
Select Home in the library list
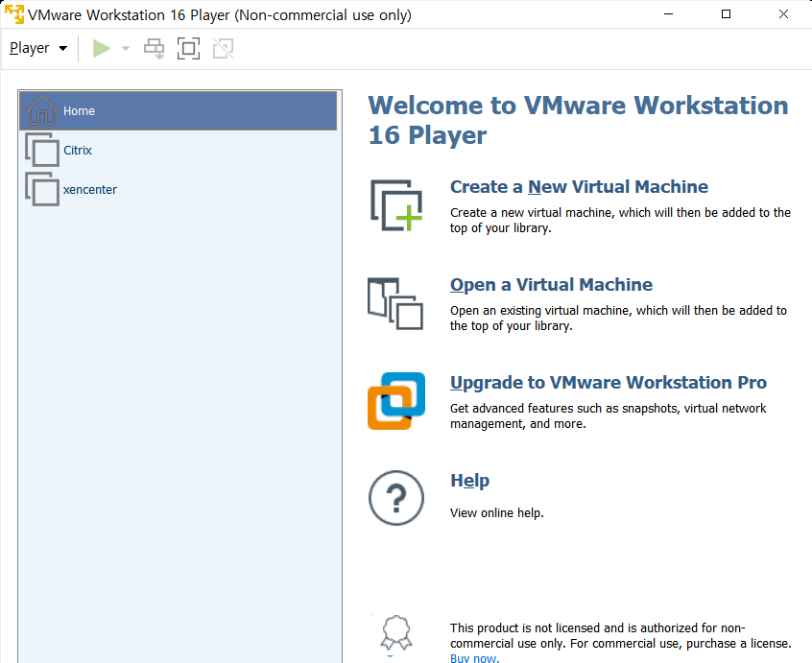[179, 110]
